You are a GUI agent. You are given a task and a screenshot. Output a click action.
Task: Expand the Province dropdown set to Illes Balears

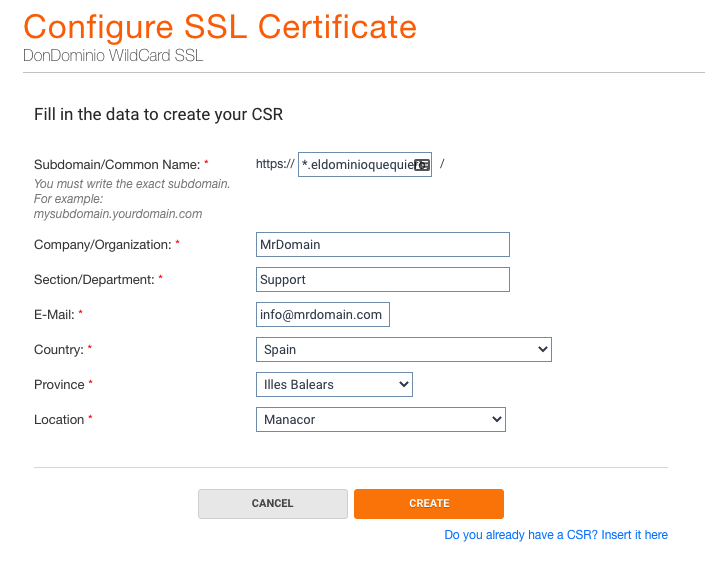[x=334, y=384]
